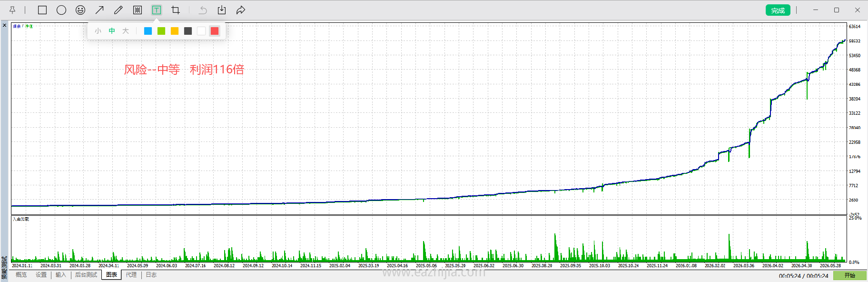The width and height of the screenshot is (868, 282).
Task: Click the 2025.02.04 date label
Action: point(340,266)
